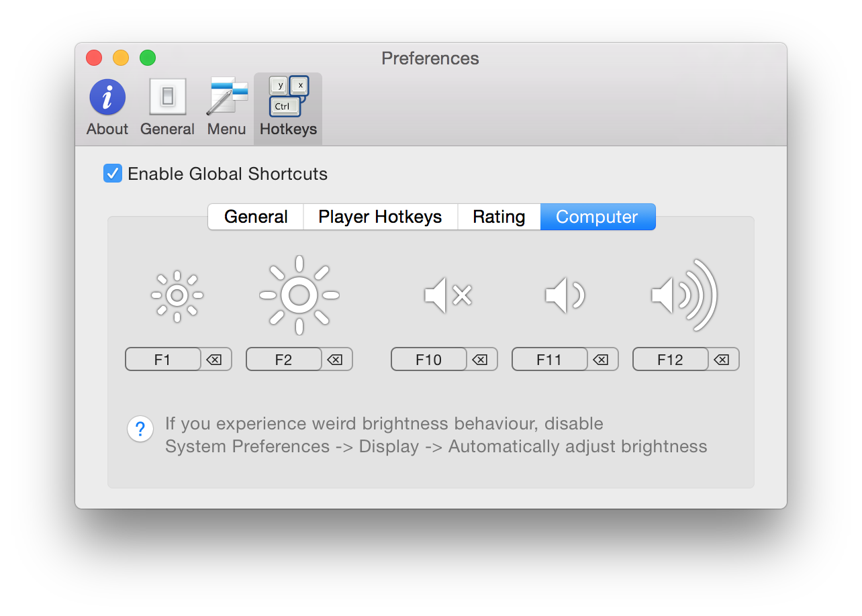The image size is (862, 616).
Task: Clear the F10 mute shortcut
Action: [480, 360]
